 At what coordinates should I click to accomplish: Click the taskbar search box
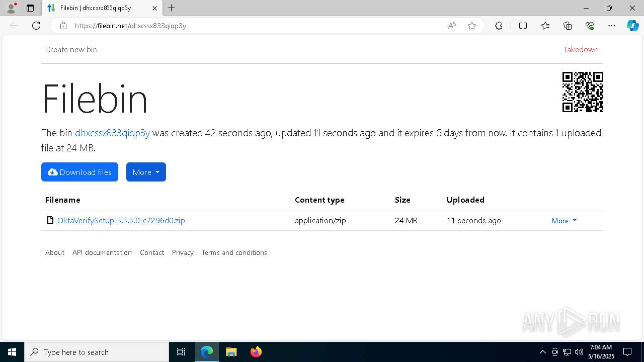pos(97,352)
